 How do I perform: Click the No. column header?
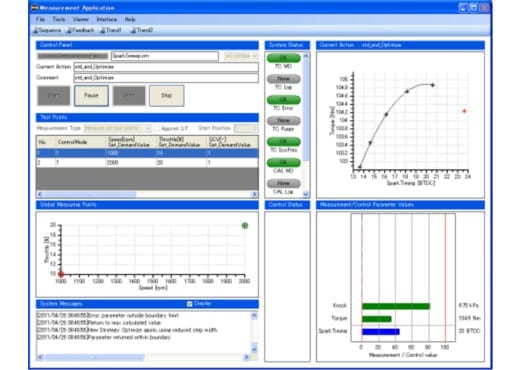46,142
